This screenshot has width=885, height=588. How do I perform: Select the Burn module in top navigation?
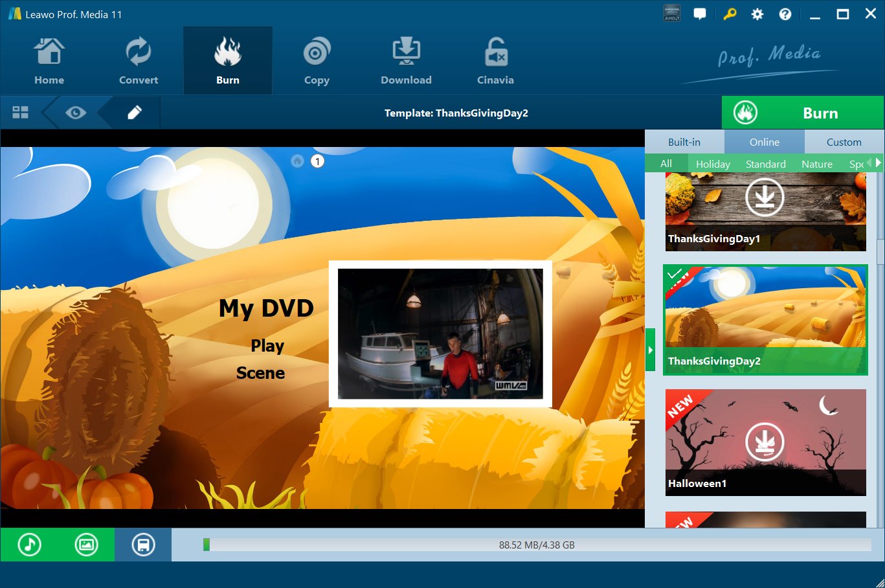228,62
